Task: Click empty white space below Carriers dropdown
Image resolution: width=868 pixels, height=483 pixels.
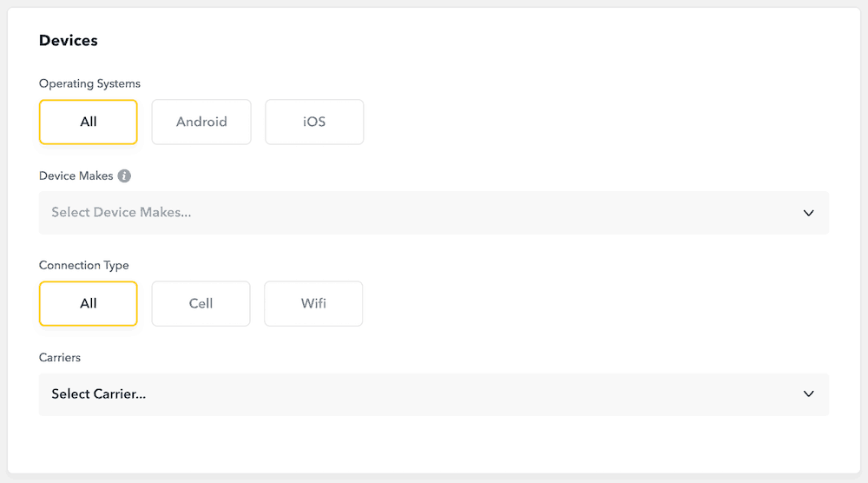Action: coord(434,445)
